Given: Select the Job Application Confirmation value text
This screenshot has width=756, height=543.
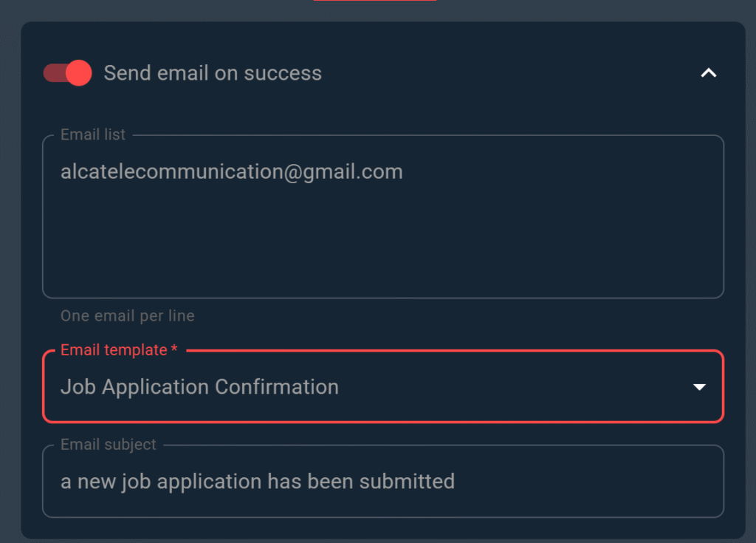Looking at the screenshot, I should coord(199,386).
